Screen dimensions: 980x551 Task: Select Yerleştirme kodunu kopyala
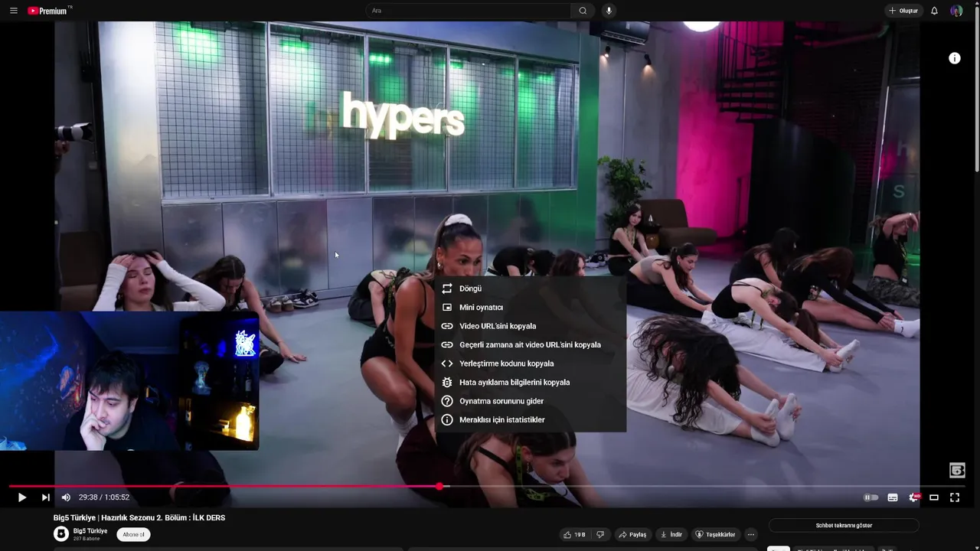[x=530, y=364]
